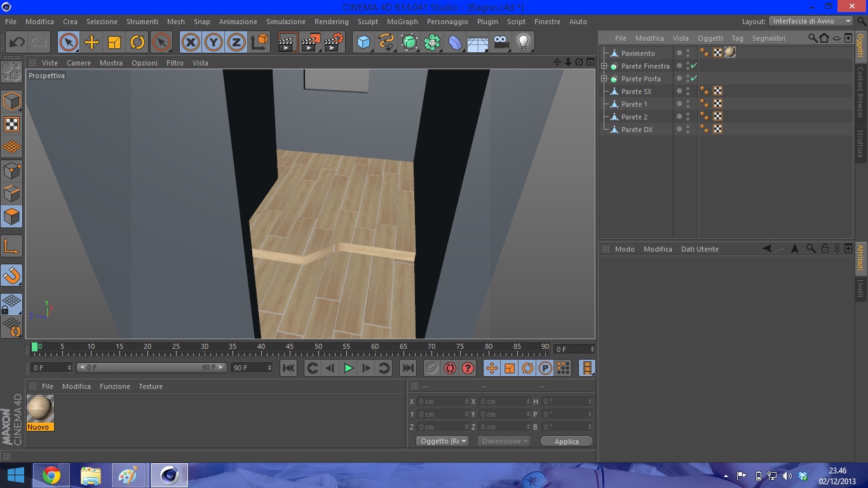Expand the Parete Finestra object tree
Screen dimensions: 868x488
coord(604,66)
